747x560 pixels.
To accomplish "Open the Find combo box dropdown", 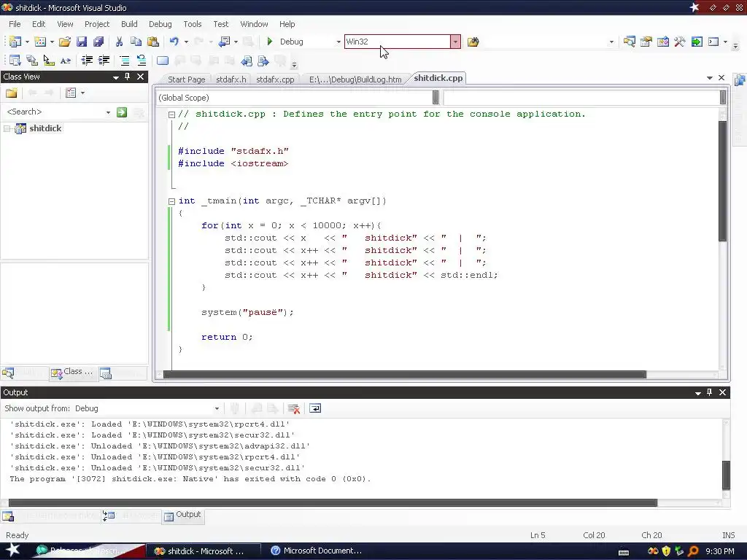I will click(x=612, y=42).
